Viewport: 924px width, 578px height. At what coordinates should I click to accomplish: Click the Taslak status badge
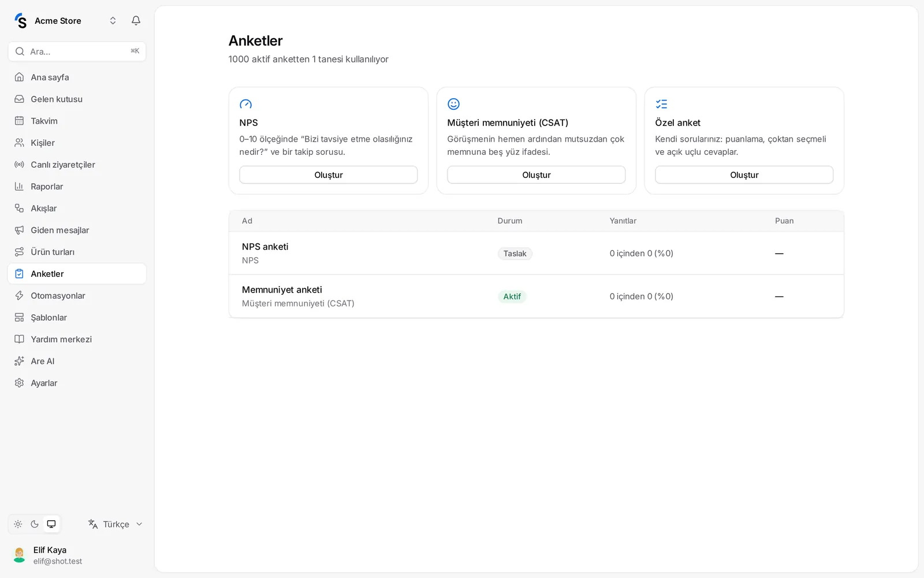point(515,254)
